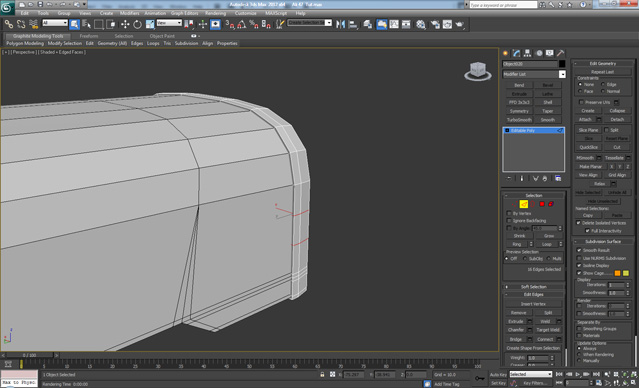Select the Face constraint radio button
Viewport: 639px width, 388px height.
pos(580,91)
